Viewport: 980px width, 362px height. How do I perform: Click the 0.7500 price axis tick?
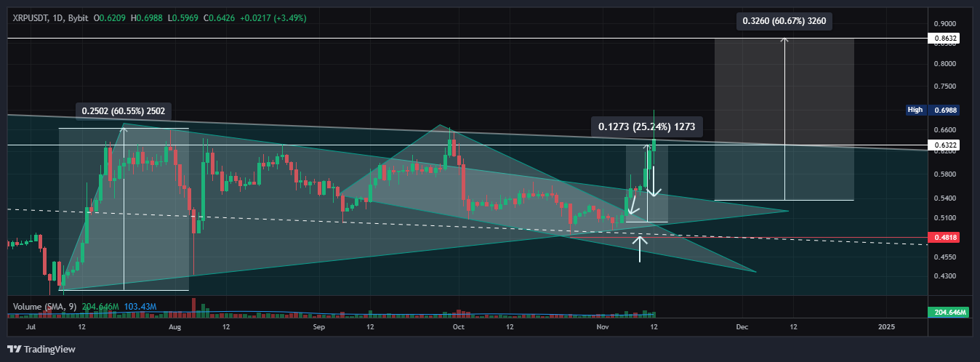(x=944, y=87)
